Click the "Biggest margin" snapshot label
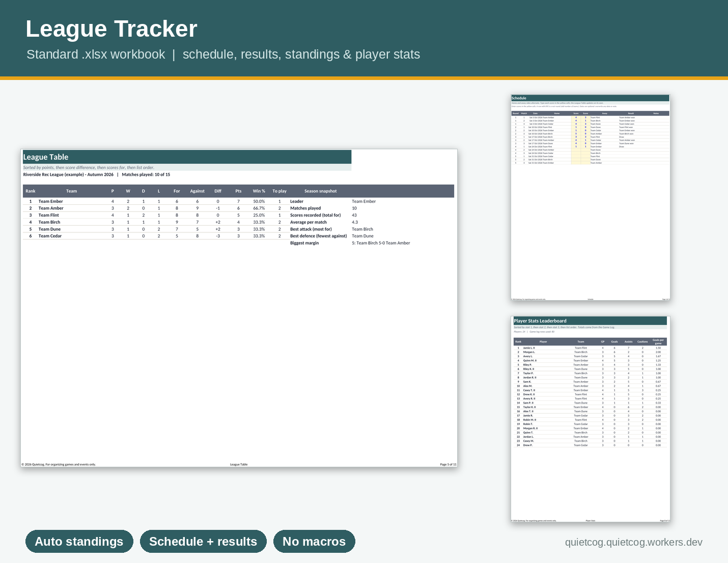Viewport: 728px width, 563px height. coord(304,243)
